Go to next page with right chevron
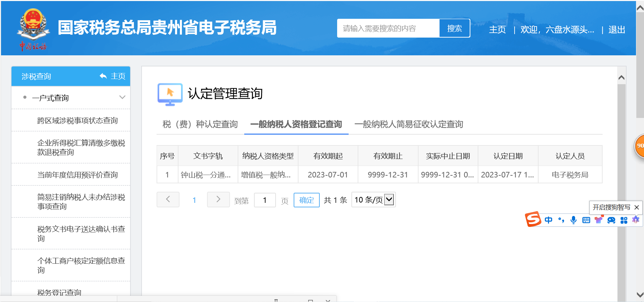Image resolution: width=644 pixels, height=302 pixels. click(218, 199)
